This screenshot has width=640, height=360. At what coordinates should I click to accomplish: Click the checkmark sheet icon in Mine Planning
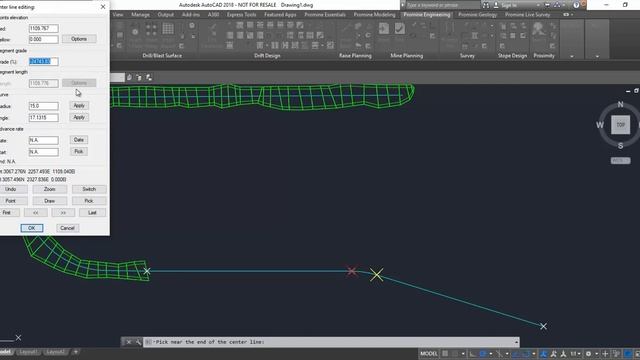400,29
